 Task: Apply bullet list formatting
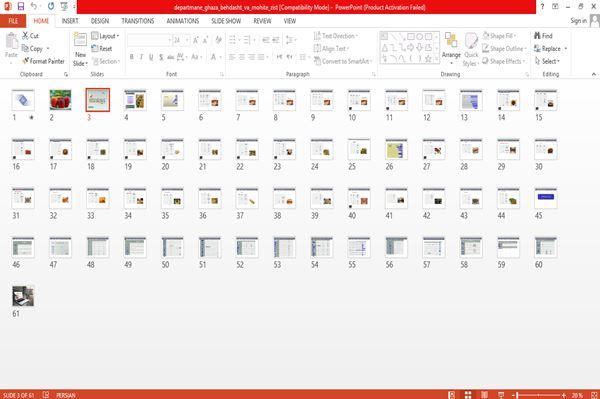click(x=233, y=40)
